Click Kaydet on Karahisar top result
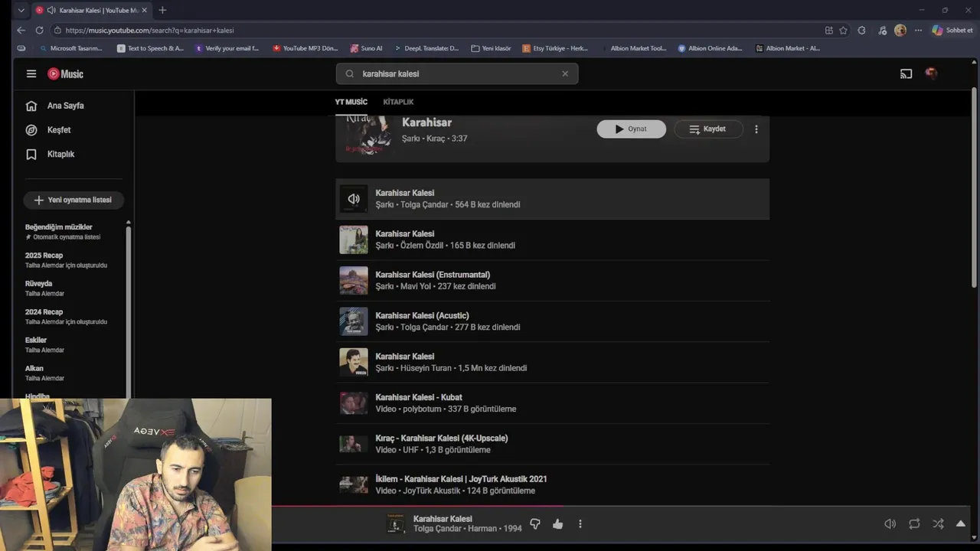The image size is (980, 551). tap(708, 129)
